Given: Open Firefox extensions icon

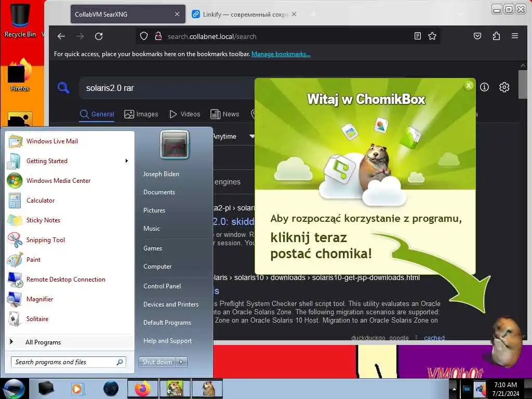Looking at the screenshot, I should tap(496, 36).
